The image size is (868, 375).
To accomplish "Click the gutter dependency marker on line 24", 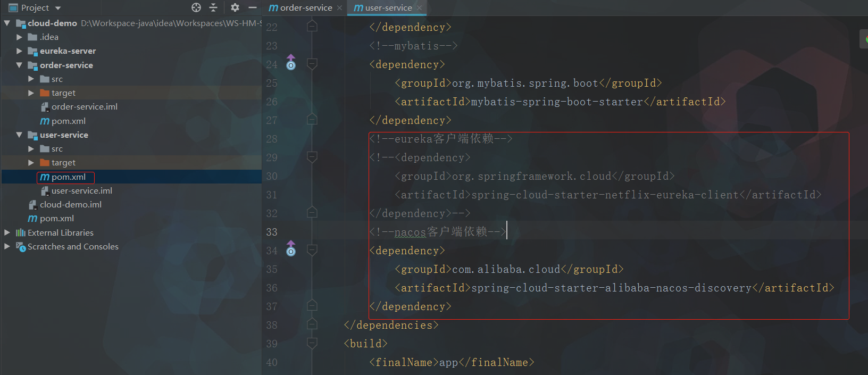I will click(x=291, y=62).
